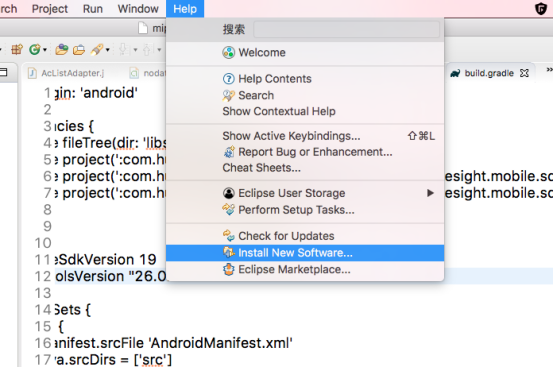The width and height of the screenshot is (554, 368).
Task: Select Install New Software
Action: pyautogui.click(x=305, y=253)
